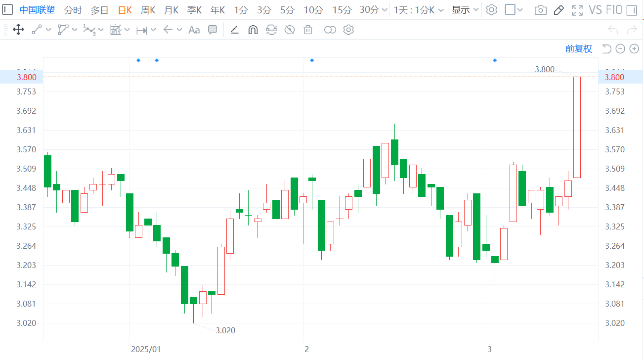Choose the 3分 interval
Screen dimensions: 644x361
[264, 10]
